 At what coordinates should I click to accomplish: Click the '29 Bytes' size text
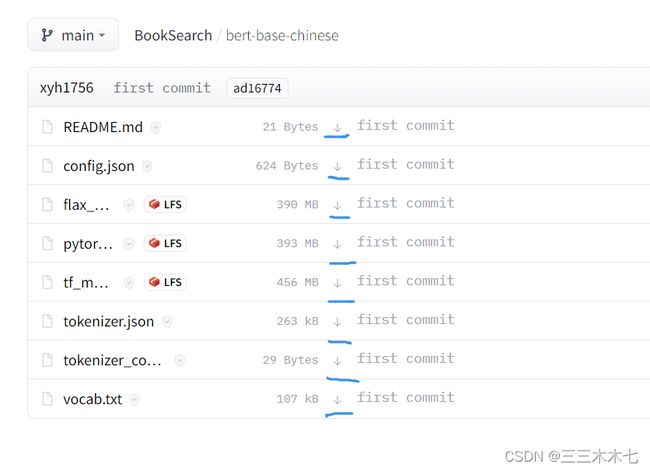290,360
